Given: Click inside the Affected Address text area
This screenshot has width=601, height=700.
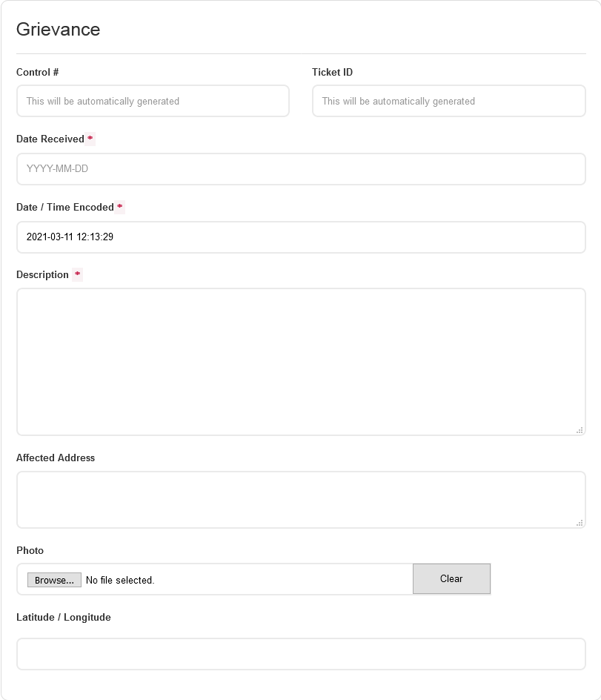Looking at the screenshot, I should (301, 499).
